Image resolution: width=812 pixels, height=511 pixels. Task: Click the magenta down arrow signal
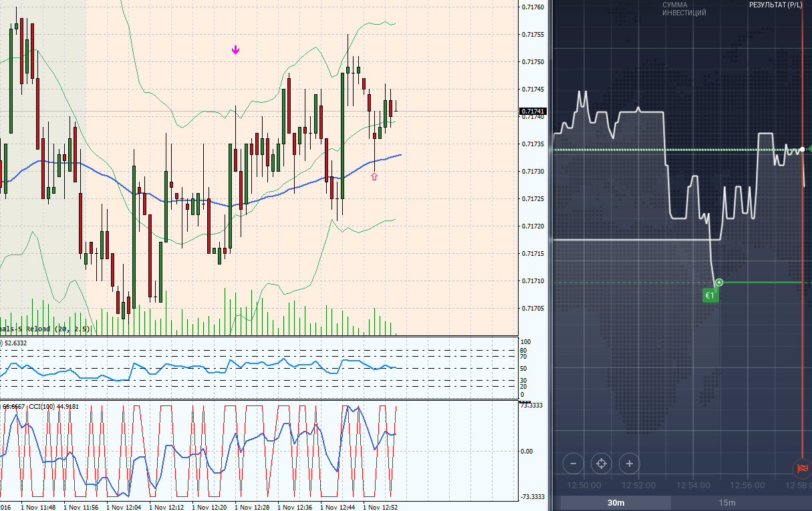tap(235, 50)
